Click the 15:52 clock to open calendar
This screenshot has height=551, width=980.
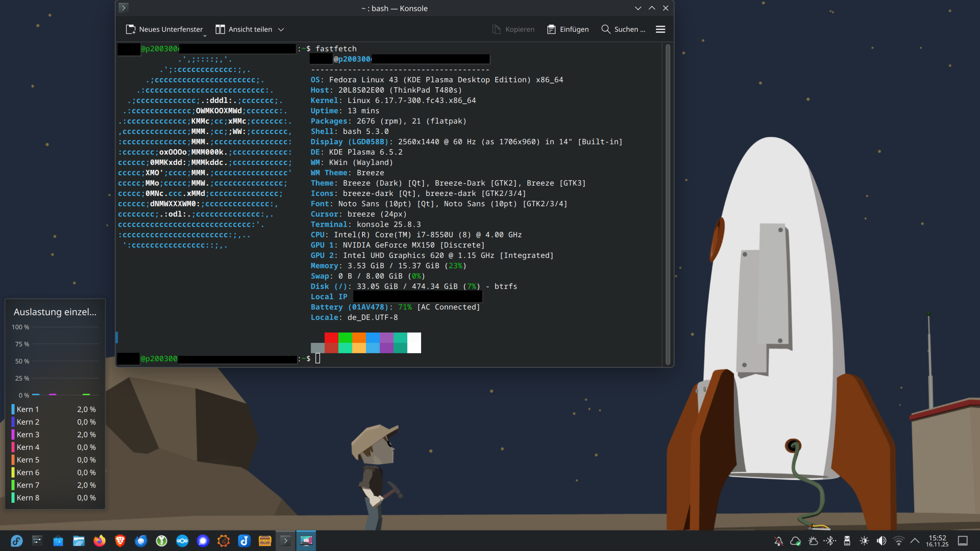[x=937, y=540]
